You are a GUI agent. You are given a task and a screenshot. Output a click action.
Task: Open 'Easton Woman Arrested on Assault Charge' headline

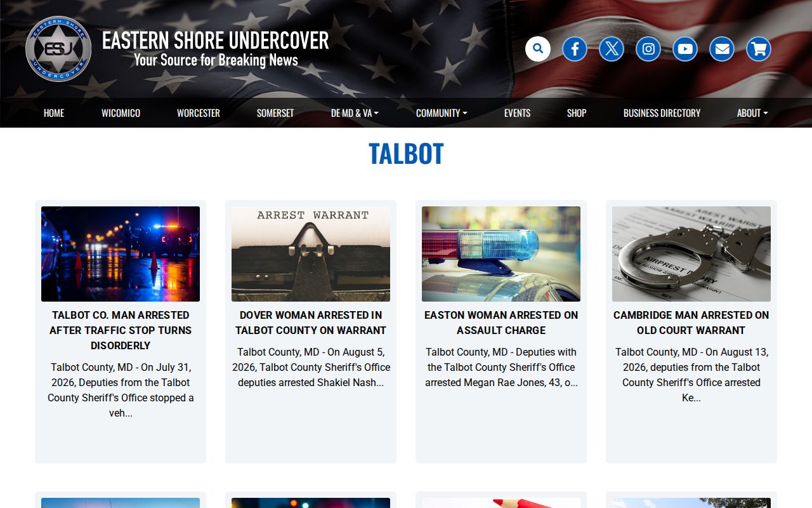tap(501, 323)
